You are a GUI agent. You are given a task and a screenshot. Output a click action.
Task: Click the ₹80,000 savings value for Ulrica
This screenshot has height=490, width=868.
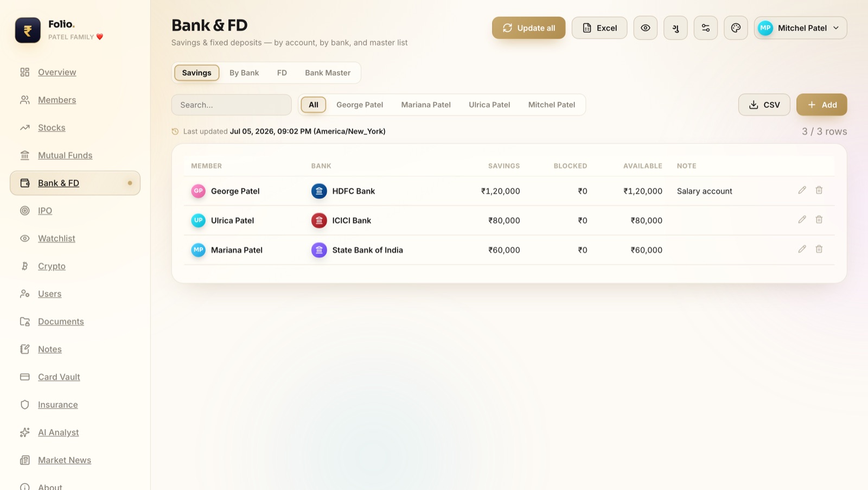tap(504, 220)
